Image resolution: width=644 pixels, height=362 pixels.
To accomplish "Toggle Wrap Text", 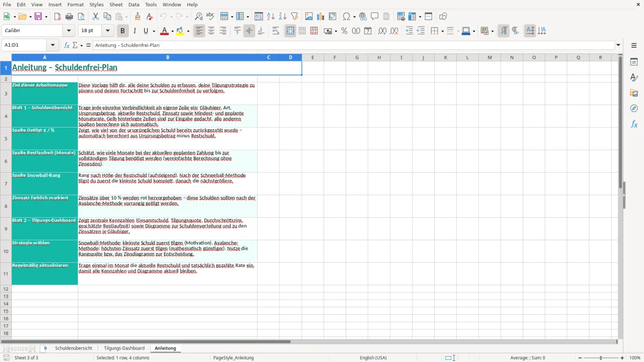I will click(276, 31).
